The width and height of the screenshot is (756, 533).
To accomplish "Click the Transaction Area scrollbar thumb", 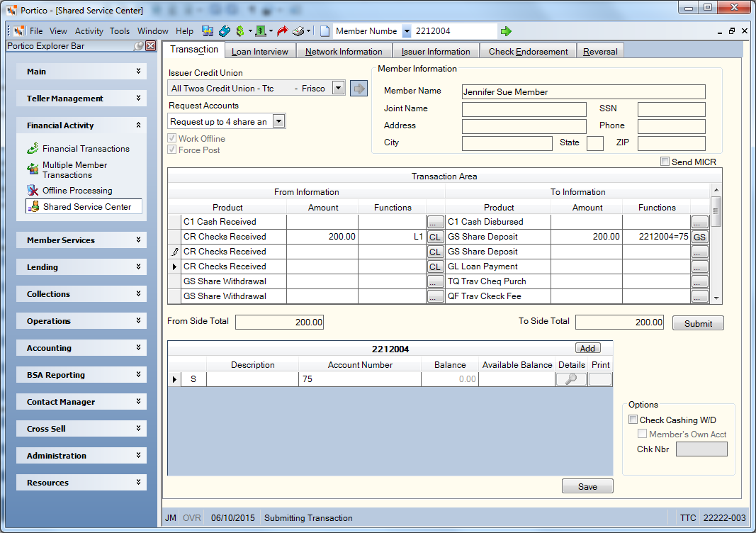I will pos(716,211).
